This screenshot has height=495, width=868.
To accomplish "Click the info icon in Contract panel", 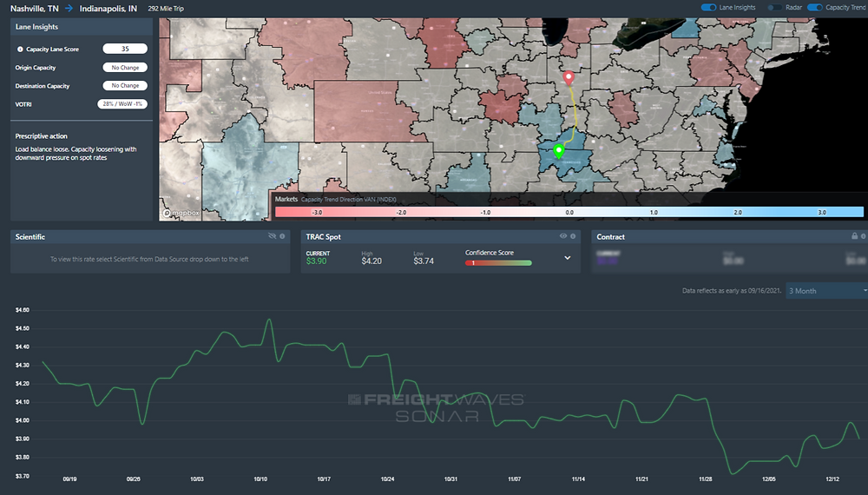I will pyautogui.click(x=864, y=236).
